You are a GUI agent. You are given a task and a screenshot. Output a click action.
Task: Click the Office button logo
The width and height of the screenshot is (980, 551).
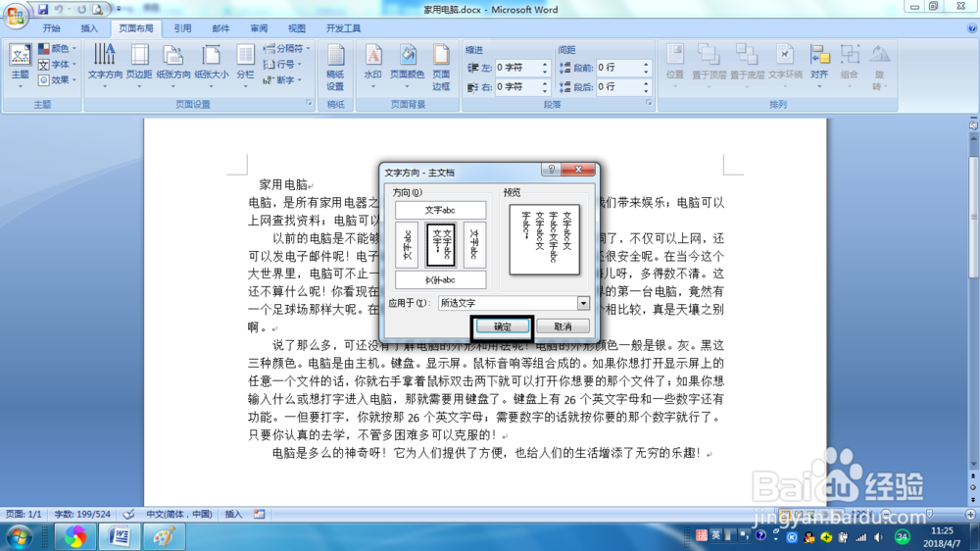[16, 15]
